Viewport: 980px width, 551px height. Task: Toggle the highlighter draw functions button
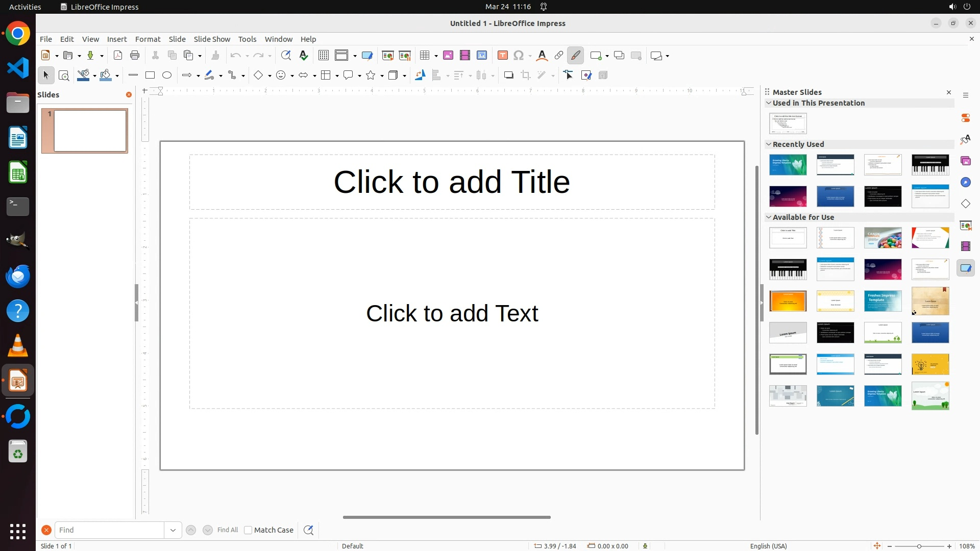tap(575, 56)
